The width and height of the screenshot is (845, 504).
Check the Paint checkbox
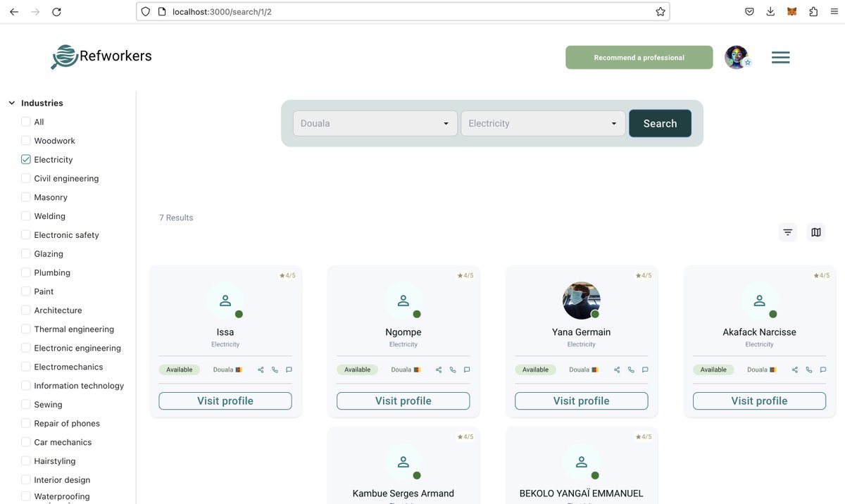[x=26, y=291]
